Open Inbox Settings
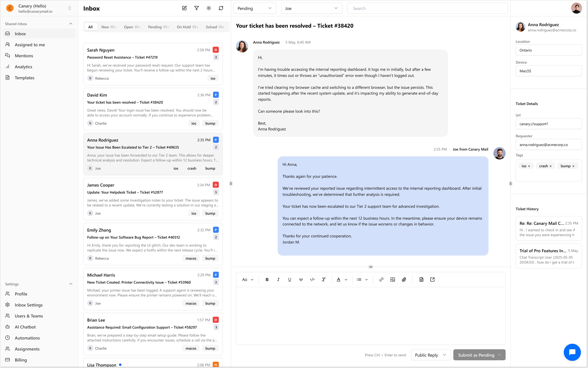588x368 pixels. [39, 305]
